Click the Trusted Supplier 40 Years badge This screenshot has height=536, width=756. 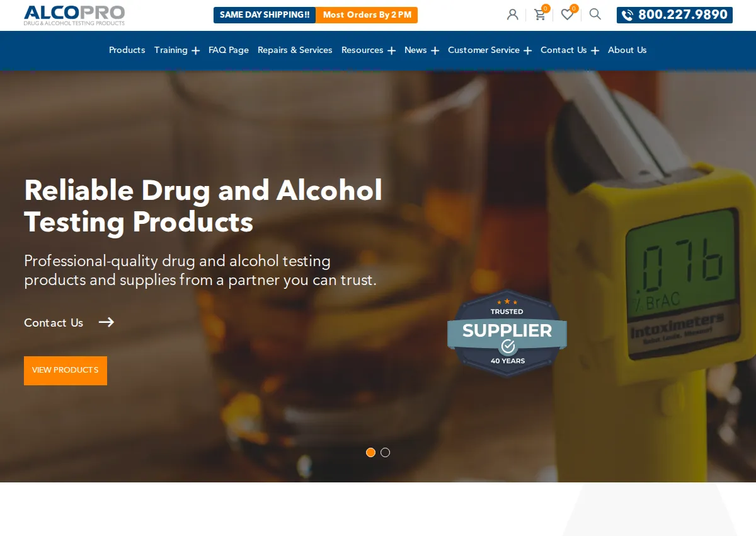(x=507, y=334)
